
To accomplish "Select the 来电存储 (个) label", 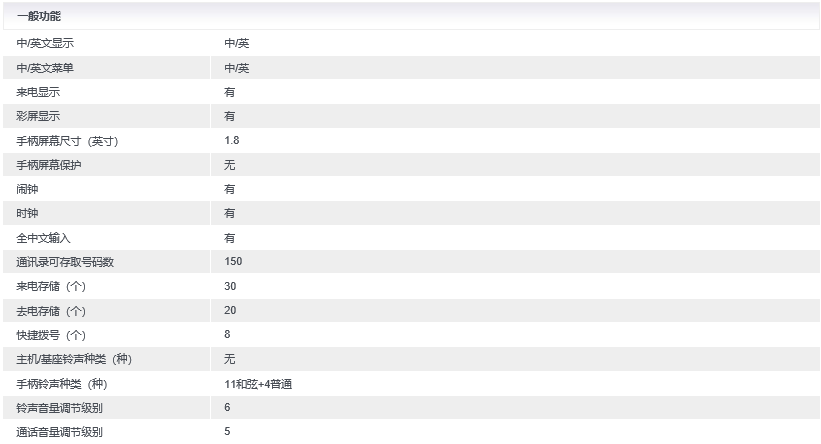I will coord(51,286).
